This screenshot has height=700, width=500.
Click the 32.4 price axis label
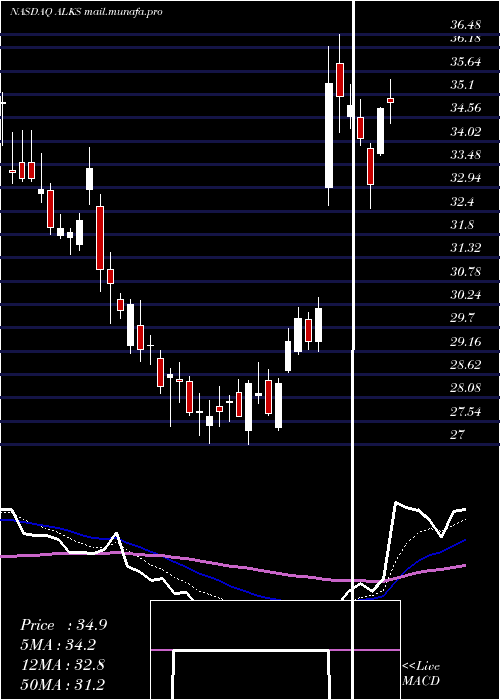pyautogui.click(x=462, y=202)
